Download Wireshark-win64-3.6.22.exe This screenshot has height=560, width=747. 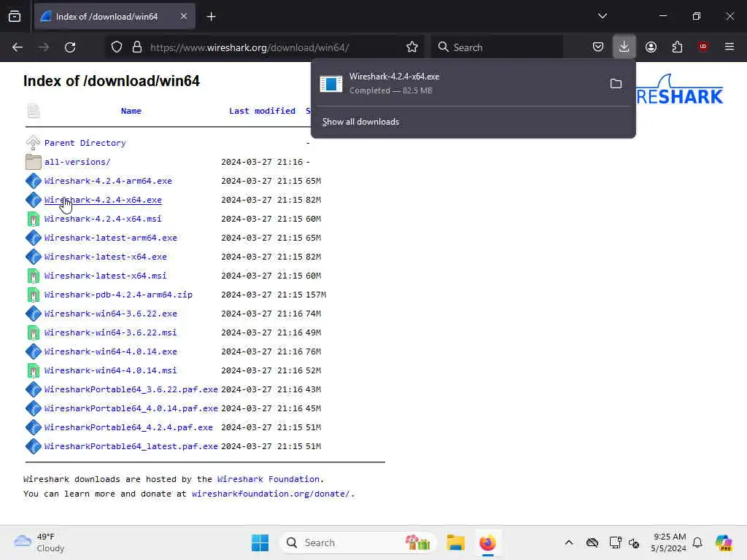(111, 314)
